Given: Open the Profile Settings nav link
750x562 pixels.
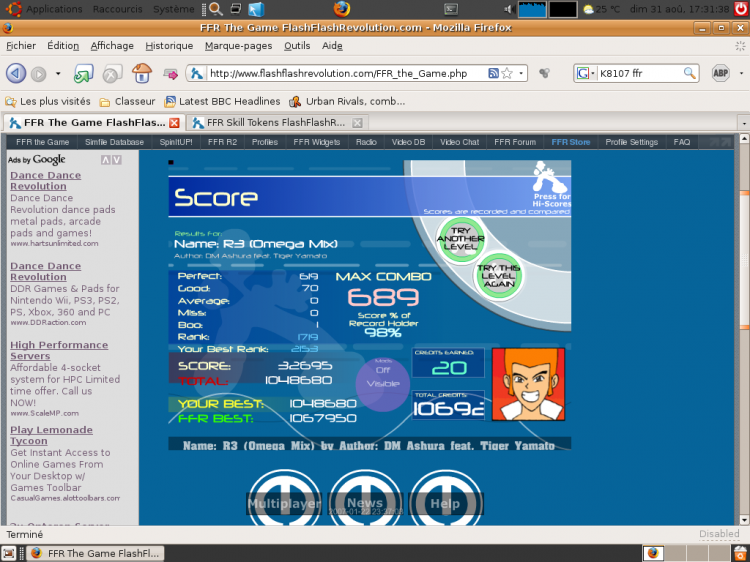Looking at the screenshot, I should (x=631, y=142).
